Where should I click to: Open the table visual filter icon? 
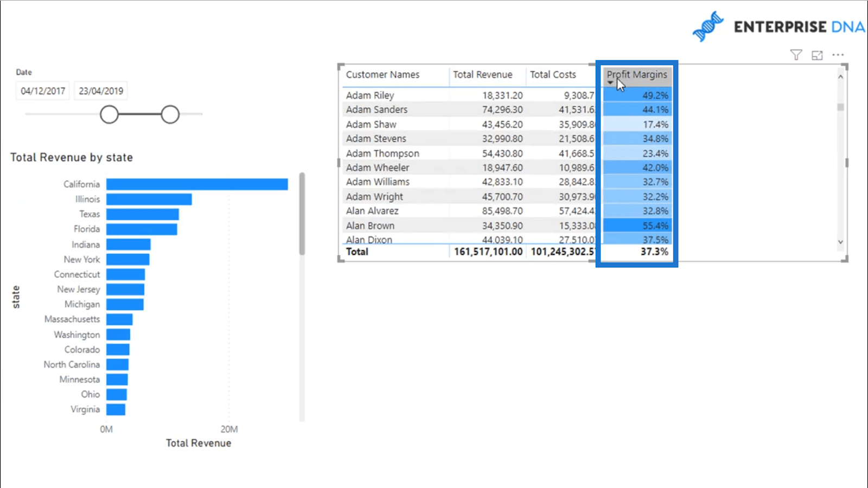point(796,55)
